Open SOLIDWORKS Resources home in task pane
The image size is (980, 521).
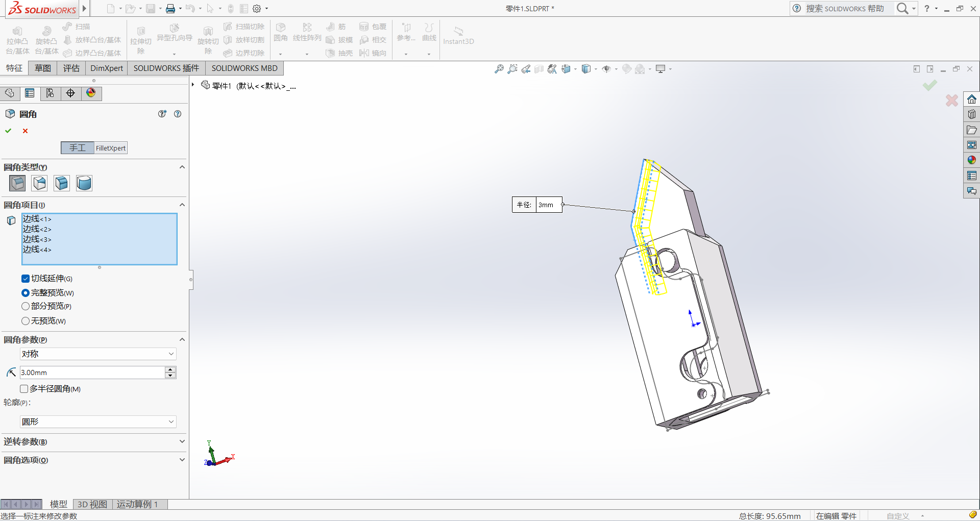pyautogui.click(x=972, y=99)
